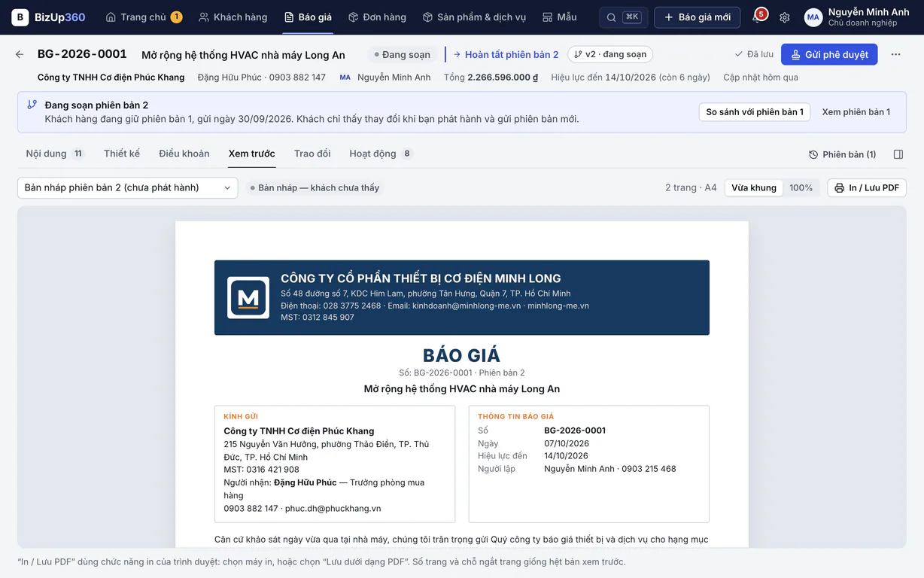Open the Báo giá navigation item
Image resolution: width=924 pixels, height=578 pixels.
point(308,17)
